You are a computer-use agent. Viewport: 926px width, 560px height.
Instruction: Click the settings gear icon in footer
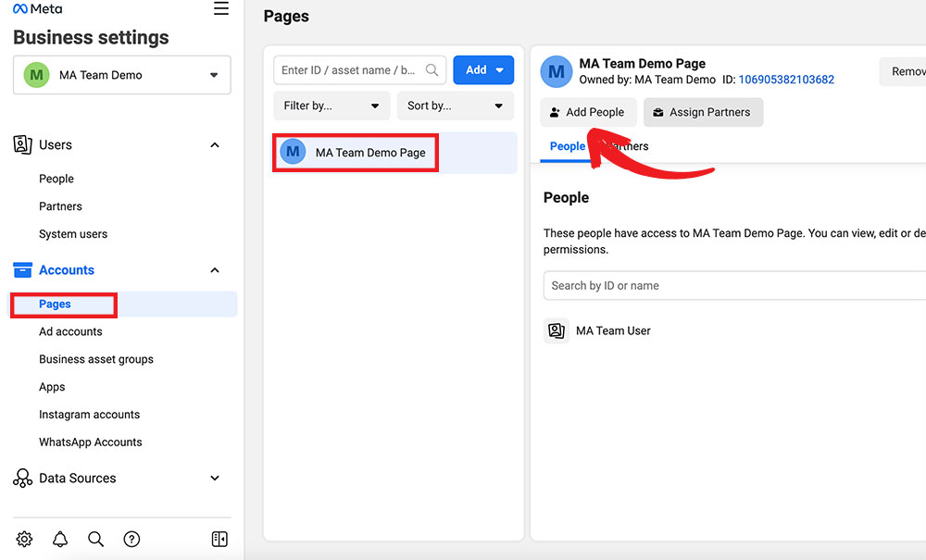(25, 539)
